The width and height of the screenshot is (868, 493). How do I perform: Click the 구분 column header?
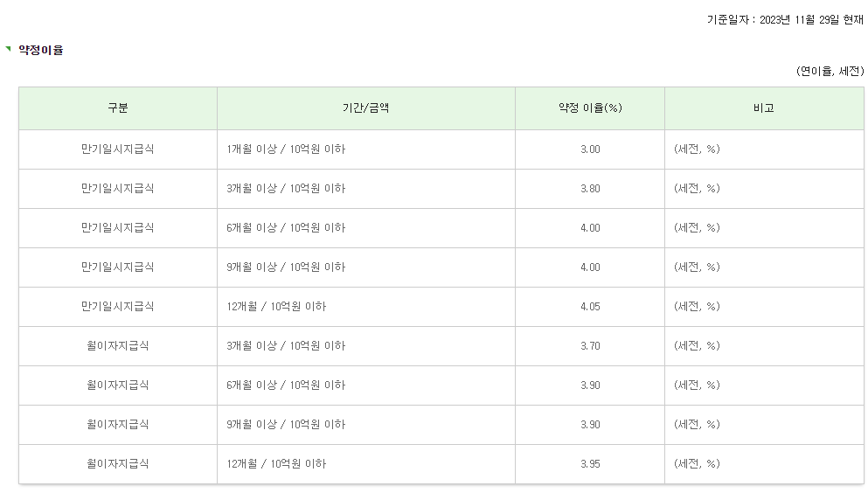coord(118,108)
